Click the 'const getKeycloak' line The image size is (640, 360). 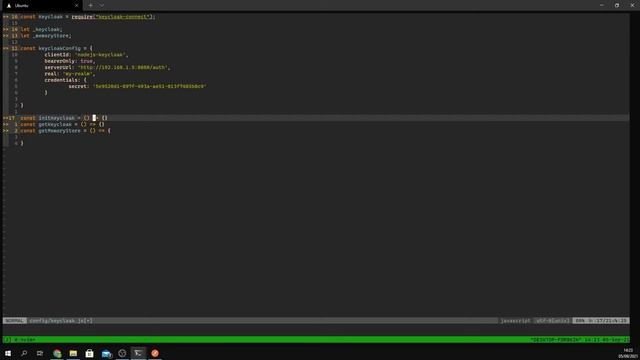(x=62, y=124)
